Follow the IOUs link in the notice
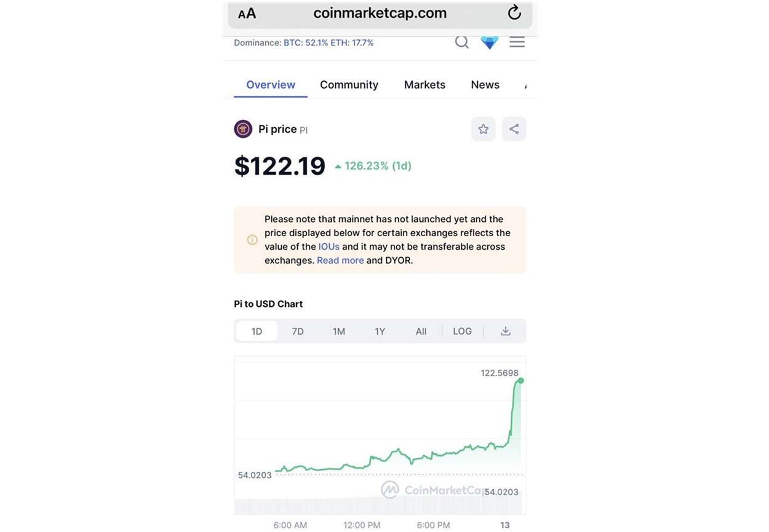 [x=329, y=247]
